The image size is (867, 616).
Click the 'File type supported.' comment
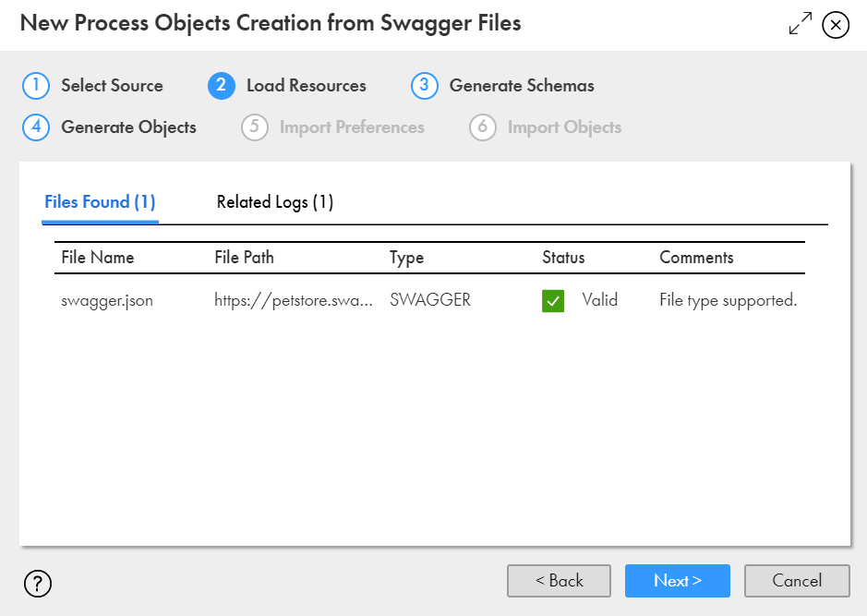[729, 301]
